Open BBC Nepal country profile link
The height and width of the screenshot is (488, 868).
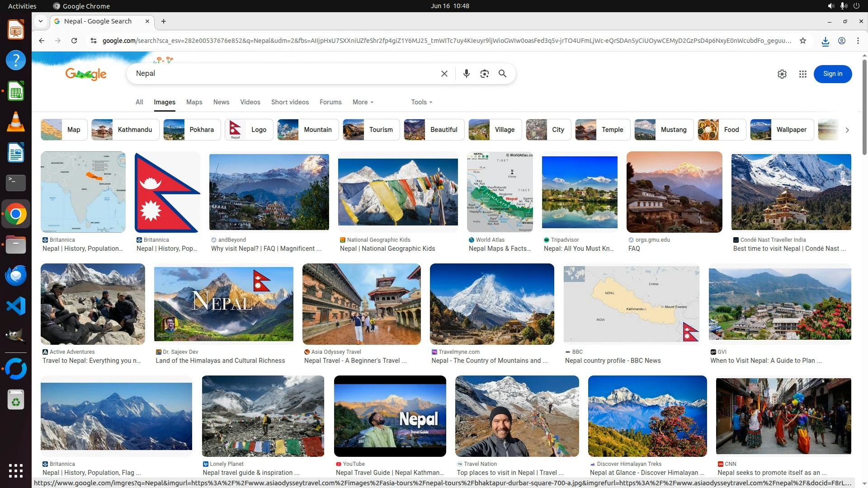pyautogui.click(x=613, y=361)
